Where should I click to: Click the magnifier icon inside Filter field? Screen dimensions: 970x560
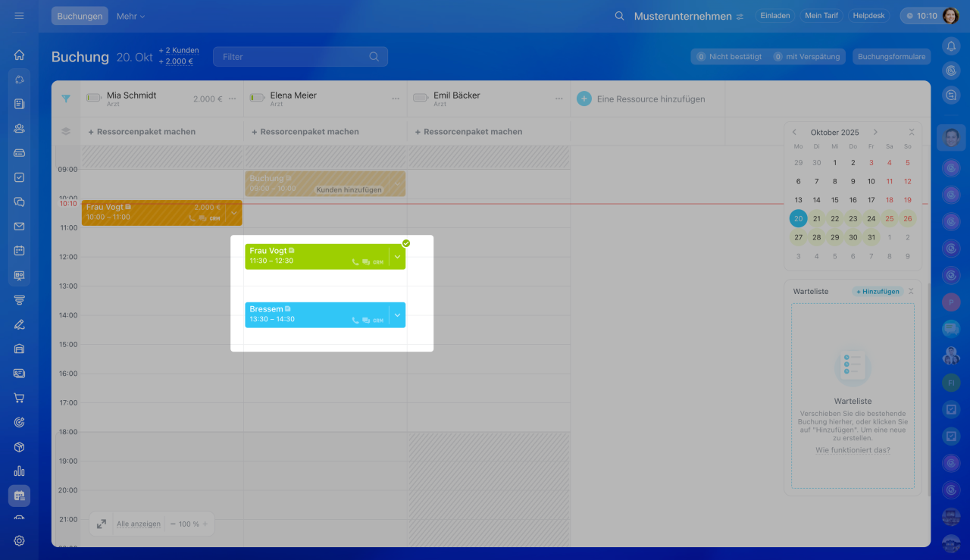coord(374,57)
